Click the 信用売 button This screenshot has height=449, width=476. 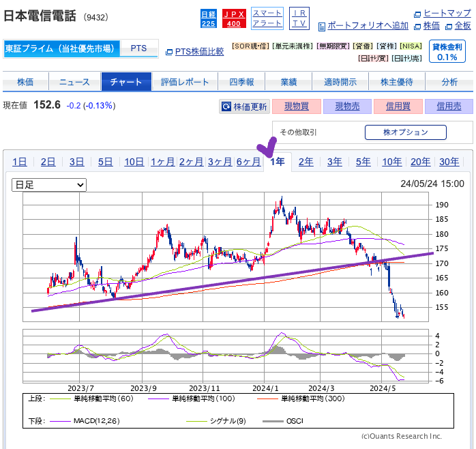449,106
